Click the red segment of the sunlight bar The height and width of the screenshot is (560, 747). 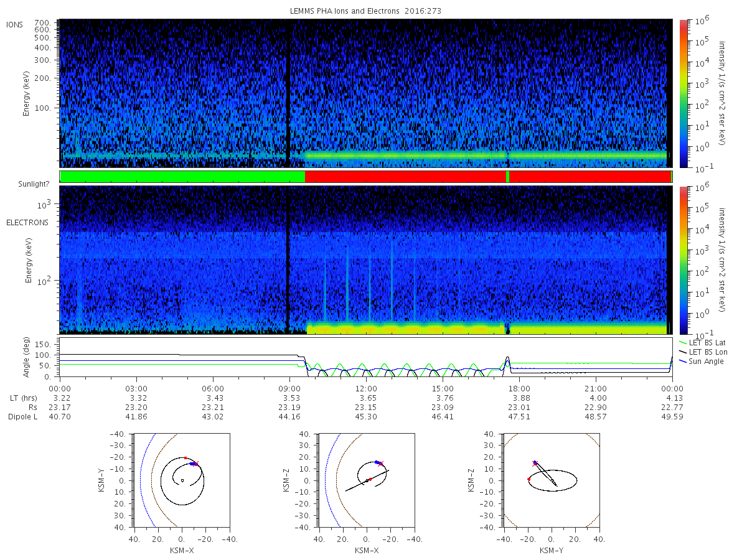click(x=405, y=177)
